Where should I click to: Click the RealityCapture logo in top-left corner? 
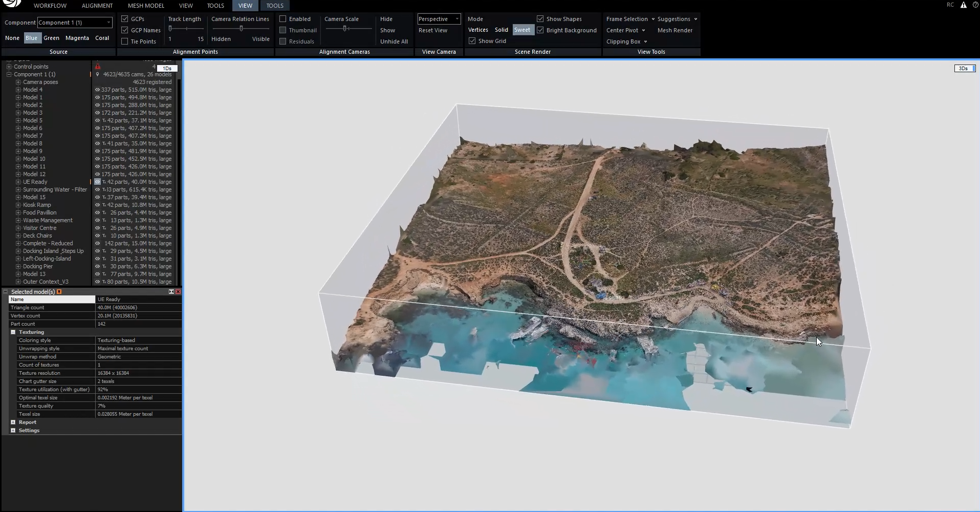[12, 3]
